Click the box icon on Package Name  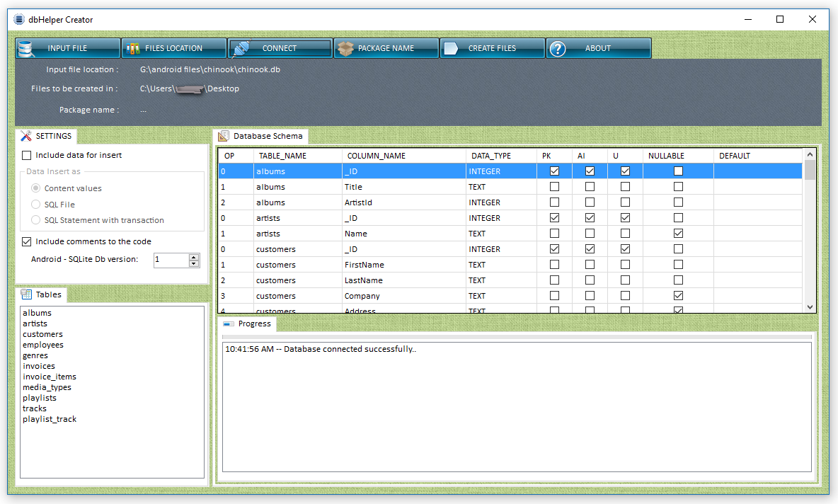coord(346,49)
